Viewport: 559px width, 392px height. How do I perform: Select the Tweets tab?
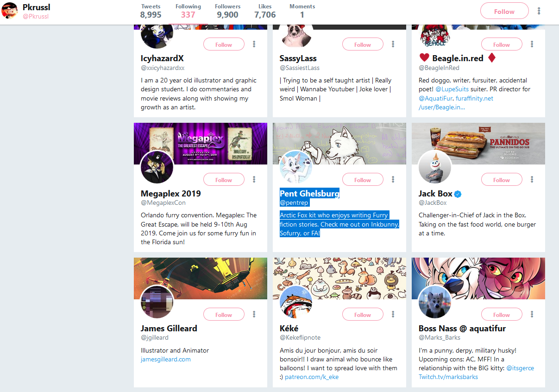coord(151,12)
